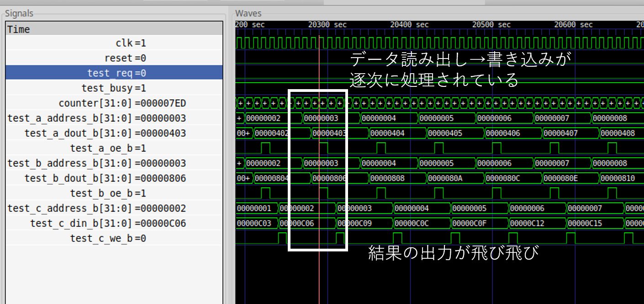This screenshot has height=304, width=644.
Task: Click value 00000005 in test_a_address_b waveform
Action: pos(437,118)
